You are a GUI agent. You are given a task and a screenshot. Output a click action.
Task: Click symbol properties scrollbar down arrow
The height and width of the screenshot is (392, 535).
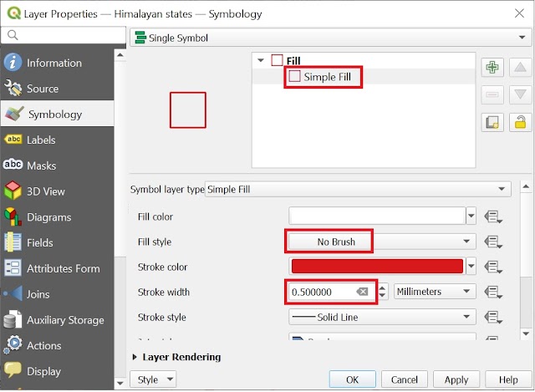point(526,333)
